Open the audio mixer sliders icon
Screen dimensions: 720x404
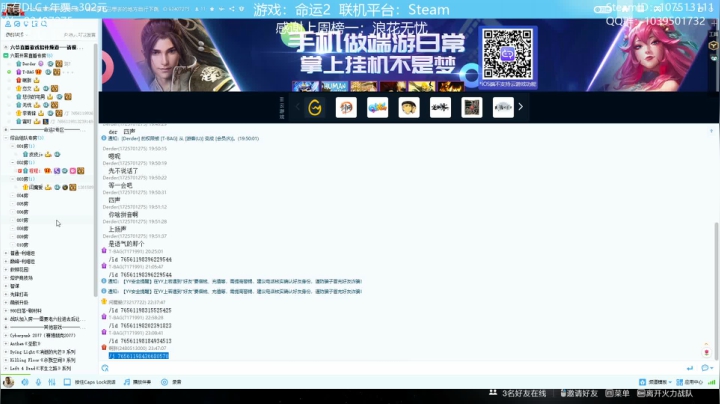(52, 382)
